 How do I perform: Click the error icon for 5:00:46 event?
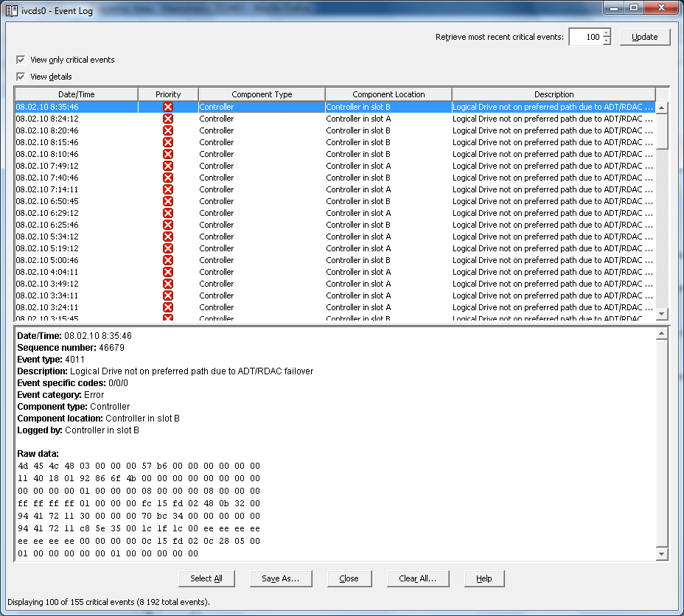point(168,260)
